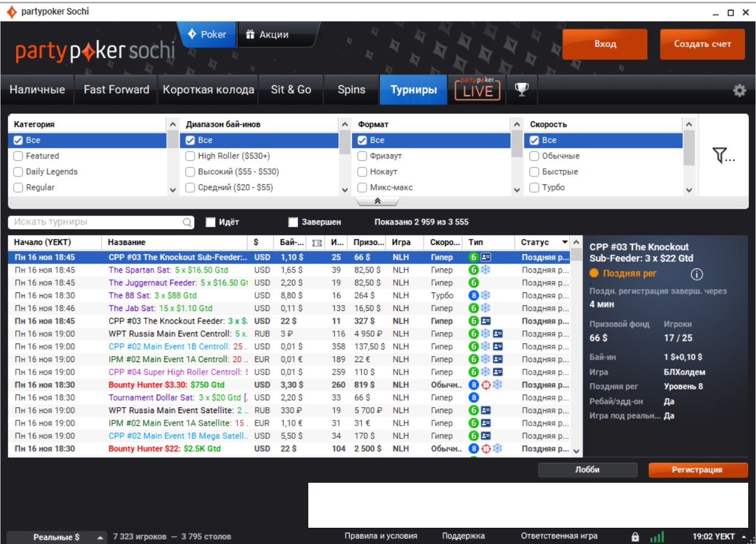756x544 pixels.
Task: Switch to the Наличные tab
Action: 37,90
